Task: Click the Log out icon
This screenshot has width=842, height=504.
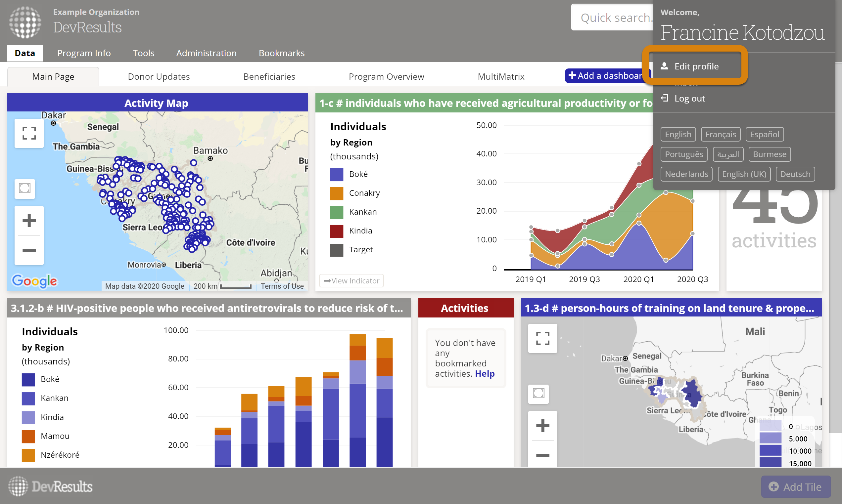Action: 665,99
